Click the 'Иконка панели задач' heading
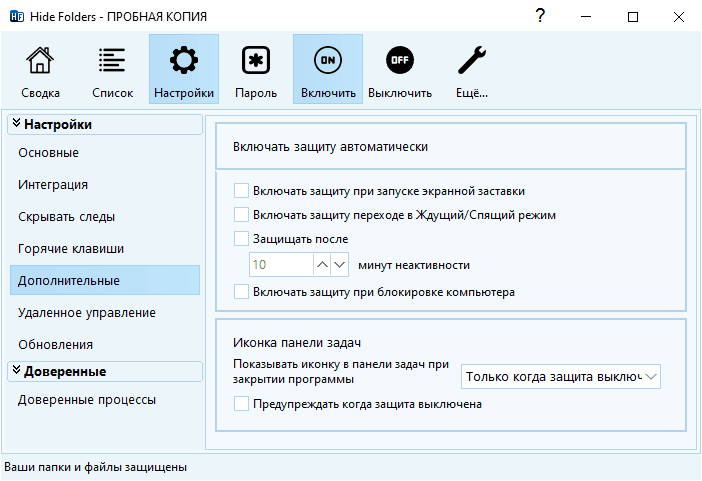Image resolution: width=702 pixels, height=481 pixels. click(297, 343)
